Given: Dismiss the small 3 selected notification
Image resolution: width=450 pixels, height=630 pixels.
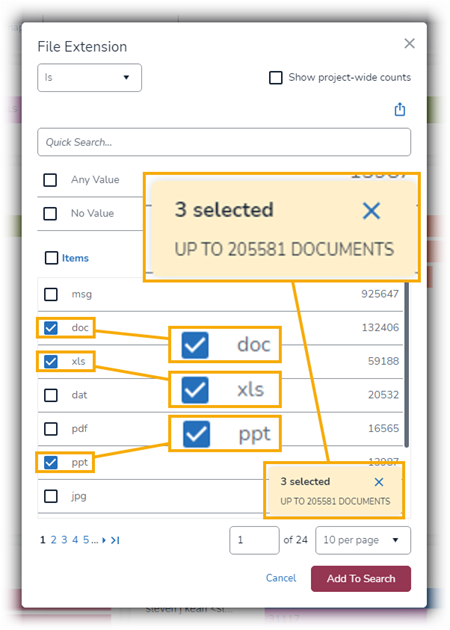Looking at the screenshot, I should click(378, 482).
